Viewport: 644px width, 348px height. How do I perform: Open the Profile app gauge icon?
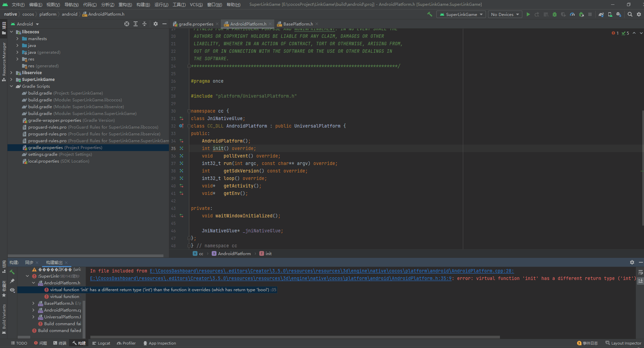[573, 14]
